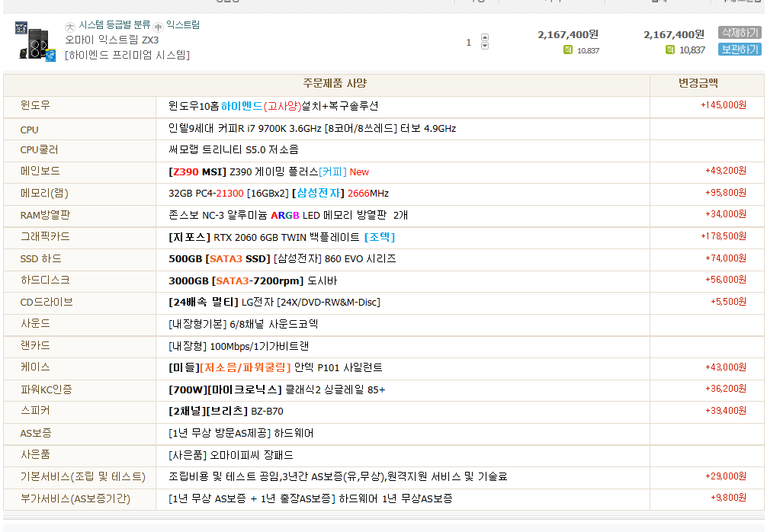
Task: Click the +34,000원 price change
Action: (726, 214)
